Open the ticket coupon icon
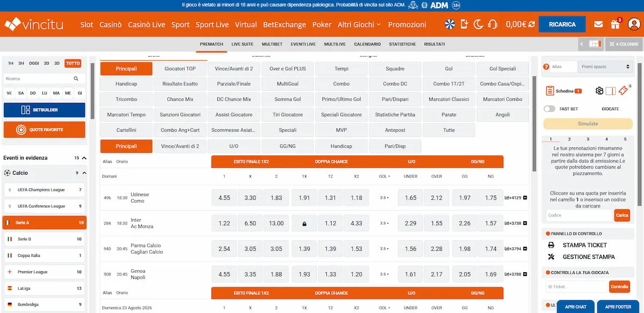644x313 pixels. (x=623, y=91)
